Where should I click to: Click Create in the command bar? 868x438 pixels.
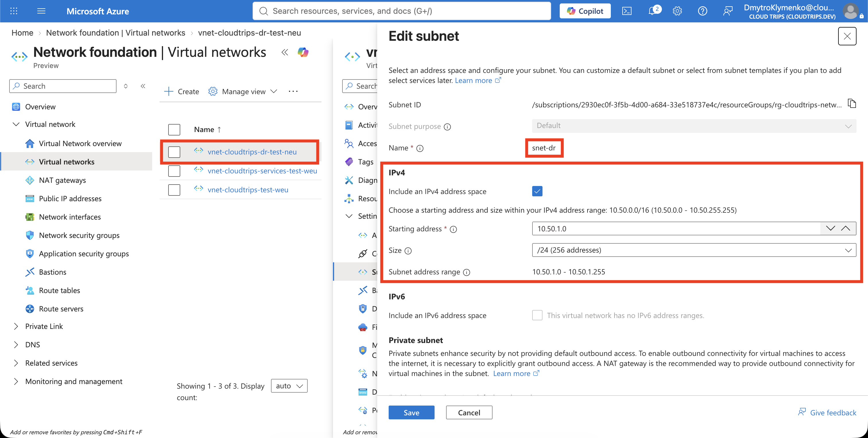point(181,92)
